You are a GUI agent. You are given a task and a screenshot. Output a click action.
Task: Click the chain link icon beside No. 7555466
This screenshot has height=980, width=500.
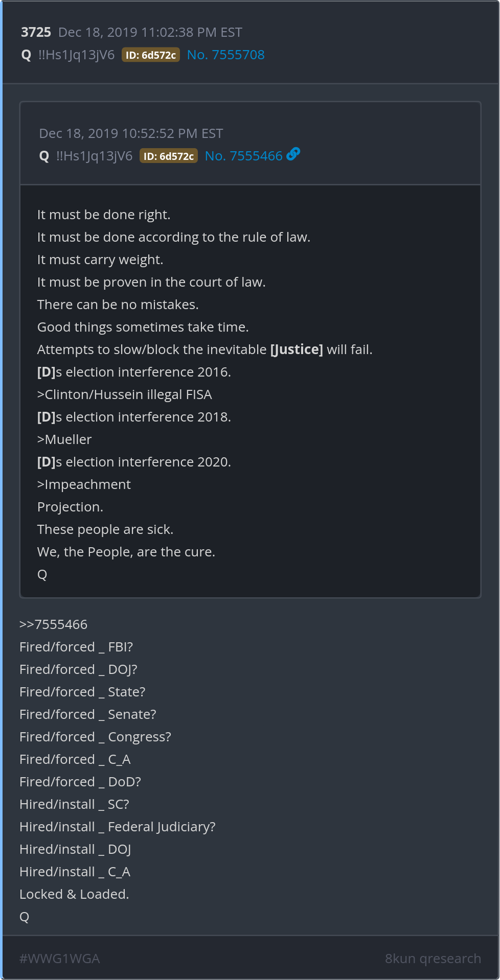click(293, 154)
